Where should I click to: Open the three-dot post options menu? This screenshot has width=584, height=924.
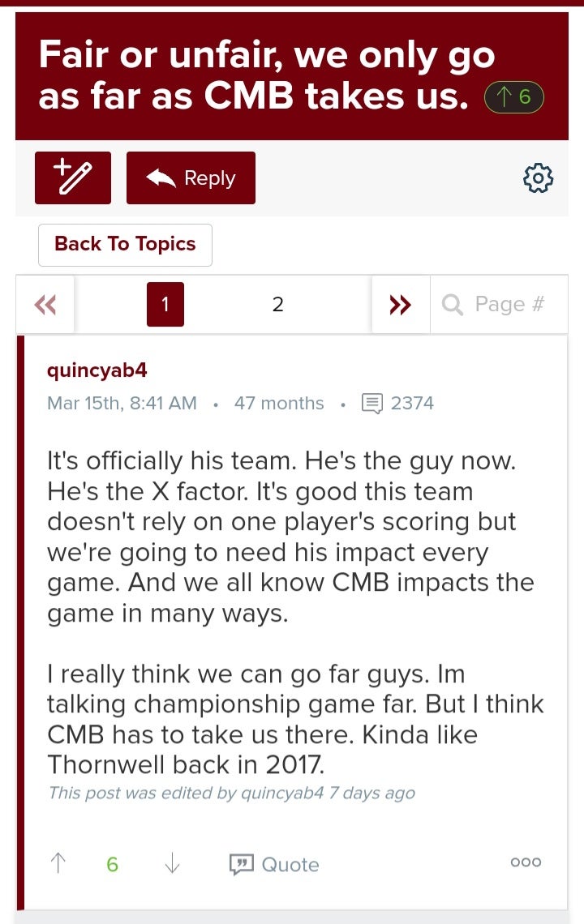point(526,862)
